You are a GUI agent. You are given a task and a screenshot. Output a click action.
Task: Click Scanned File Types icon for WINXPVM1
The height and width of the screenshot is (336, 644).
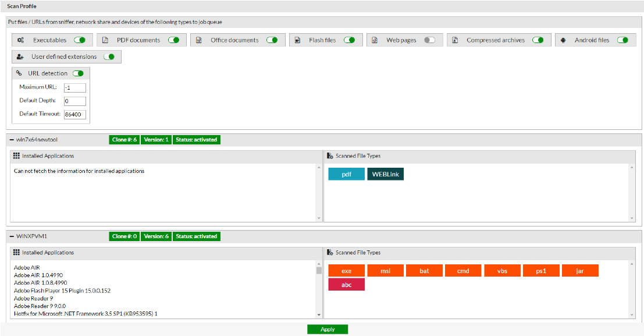[330, 253]
